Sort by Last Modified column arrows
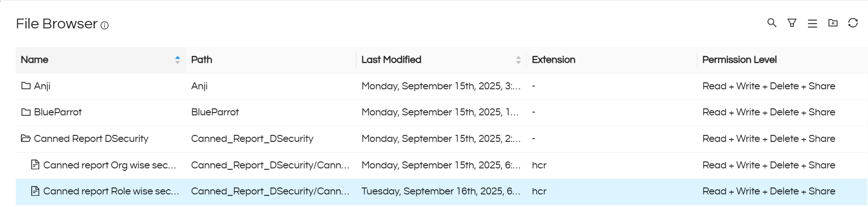This screenshot has height=207, width=868. 518,60
